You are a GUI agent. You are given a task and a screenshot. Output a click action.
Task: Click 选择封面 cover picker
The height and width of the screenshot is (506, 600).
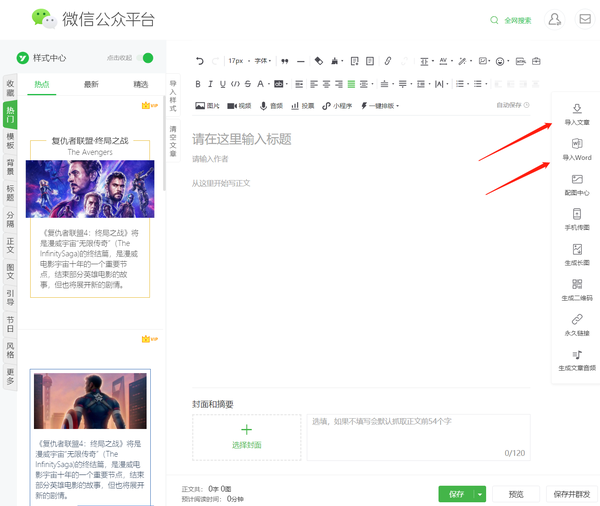tap(246, 437)
